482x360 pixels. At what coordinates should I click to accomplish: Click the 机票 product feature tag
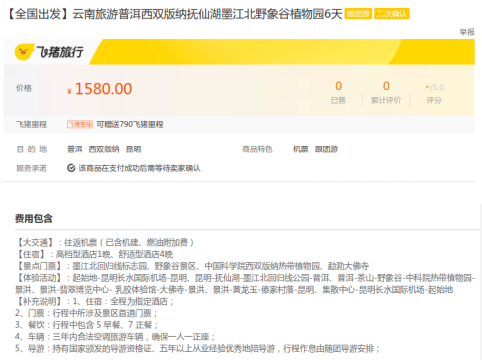point(300,149)
